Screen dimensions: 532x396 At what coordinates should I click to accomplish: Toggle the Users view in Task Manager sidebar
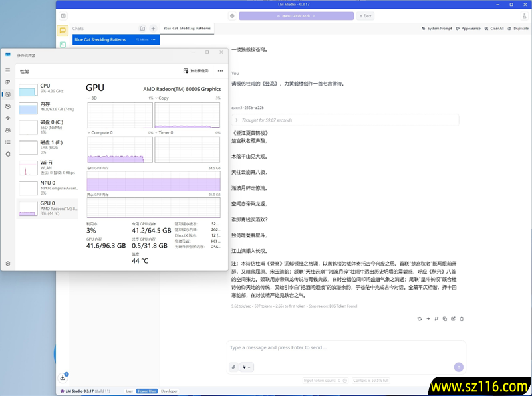point(9,131)
